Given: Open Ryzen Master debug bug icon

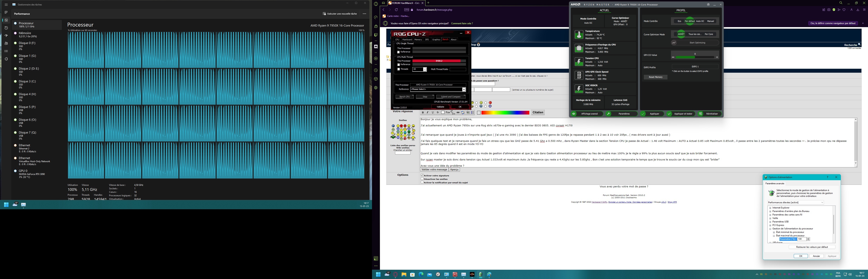Looking at the screenshot, I should (708, 4).
